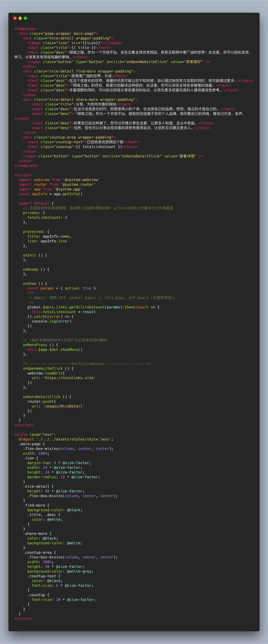Click the opening <script> tag
This screenshot has width=268, height=644.
[23, 175]
